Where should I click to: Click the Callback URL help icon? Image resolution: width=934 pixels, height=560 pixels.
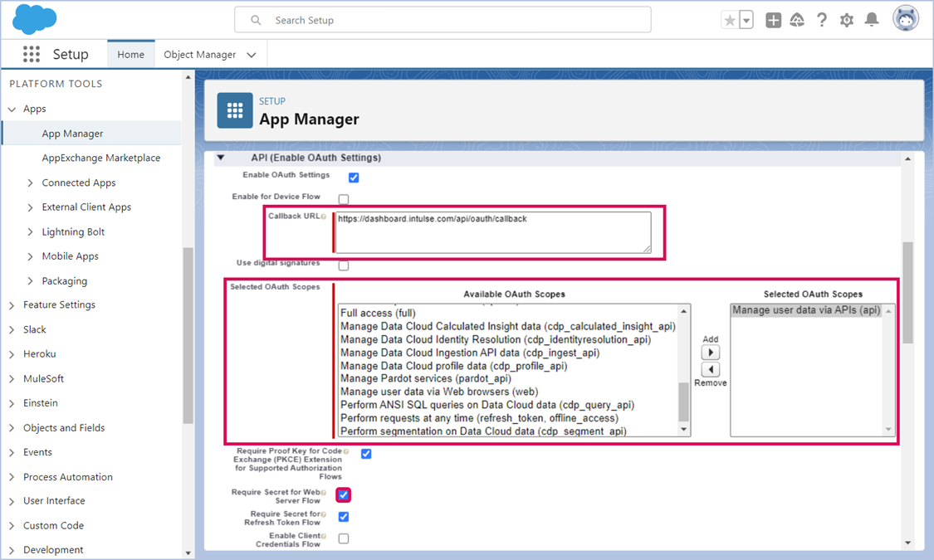pyautogui.click(x=324, y=217)
